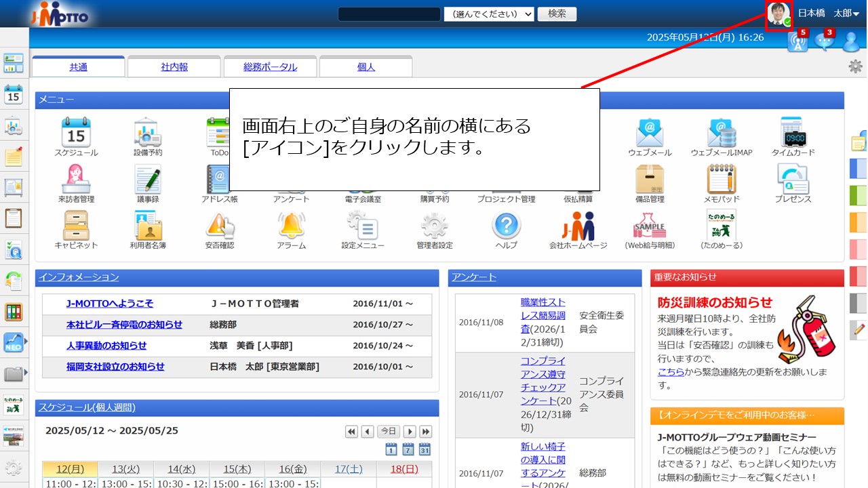Open the ヘルプ question mark icon

506,226
